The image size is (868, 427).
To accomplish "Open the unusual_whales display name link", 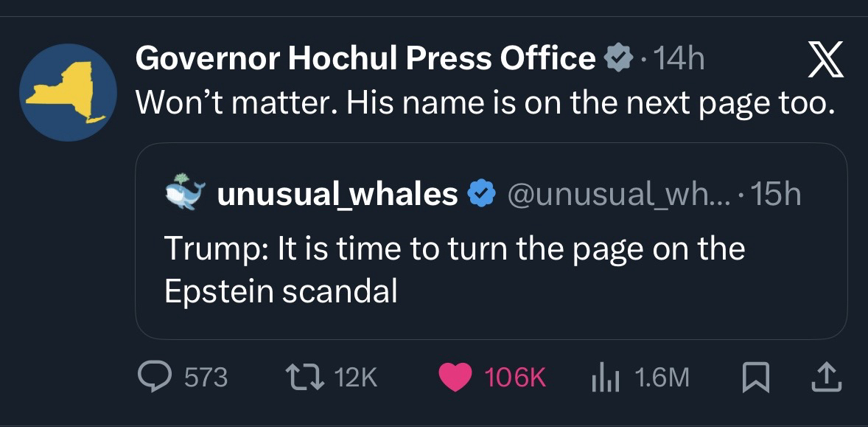I will [337, 194].
